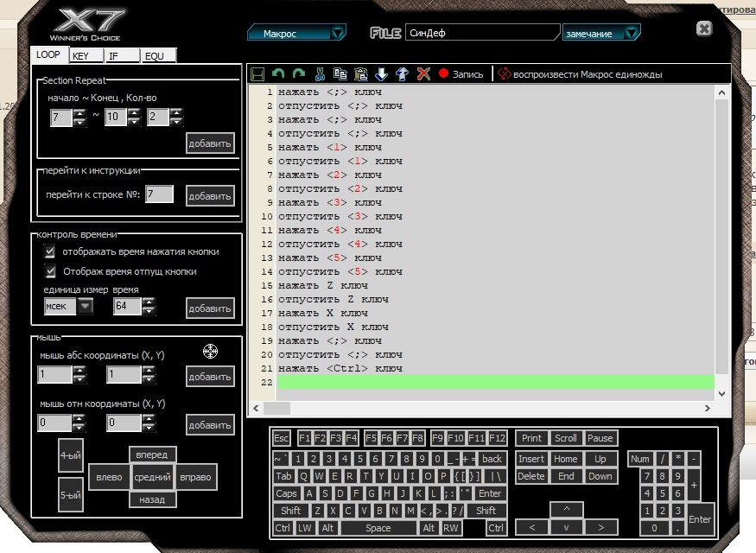756x553 pixels.
Task: Switch to the EQU tab
Action: (158, 56)
